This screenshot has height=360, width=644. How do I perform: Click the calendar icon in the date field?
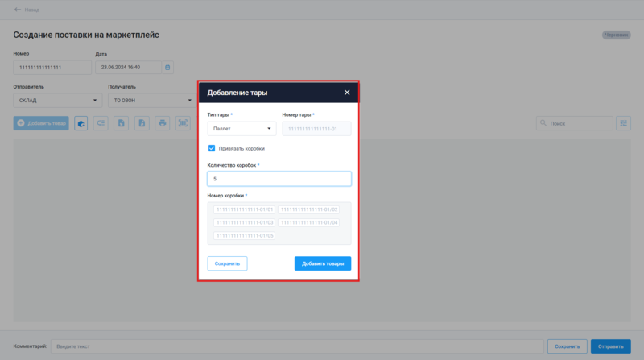pos(167,68)
